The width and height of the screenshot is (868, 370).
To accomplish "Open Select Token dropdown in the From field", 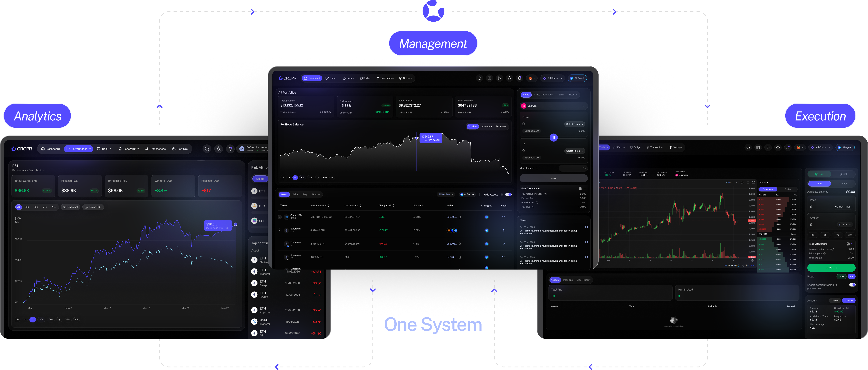I will (575, 124).
